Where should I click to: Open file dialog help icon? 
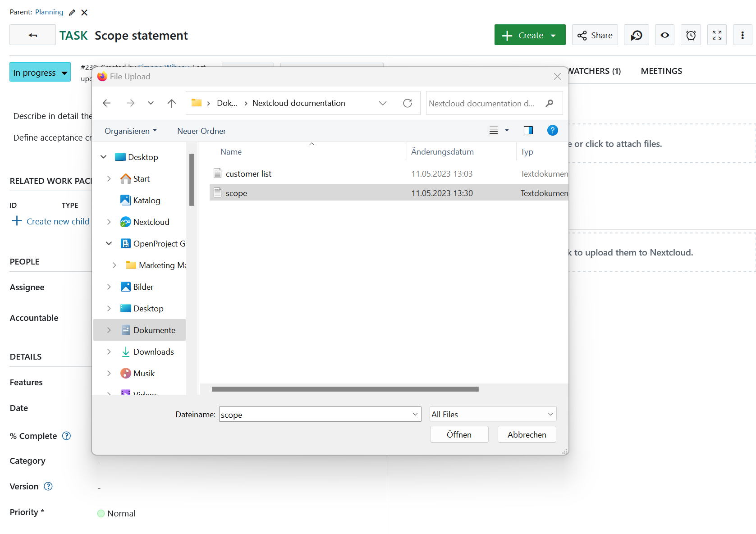click(x=552, y=131)
